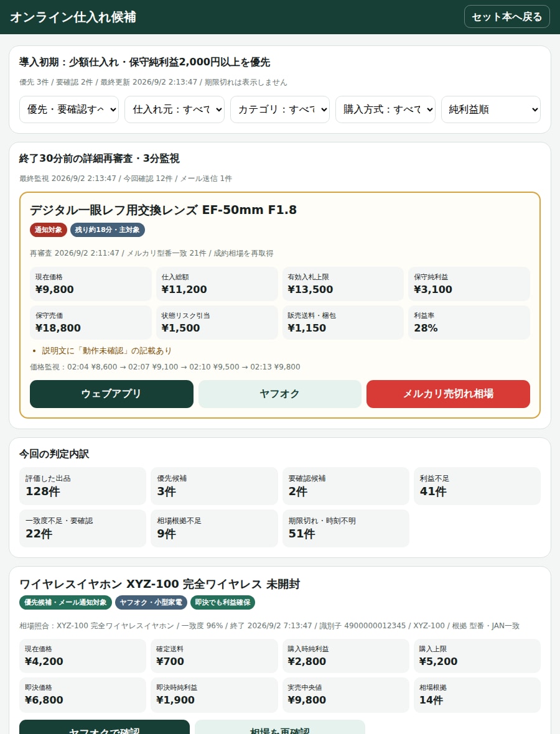The height and width of the screenshot is (734, 560).
Task: Click the ウェブアプリ button on lens card
Action: [111, 394]
